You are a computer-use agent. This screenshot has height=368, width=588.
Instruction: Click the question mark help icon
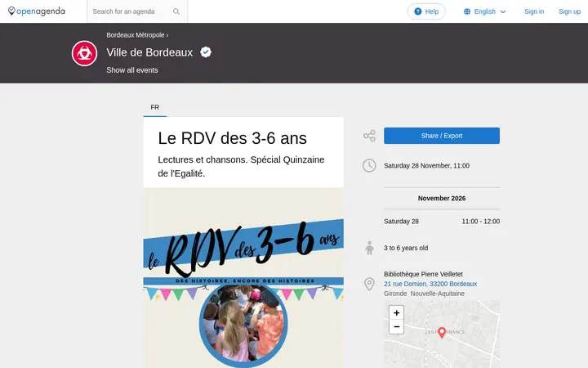pyautogui.click(x=418, y=11)
